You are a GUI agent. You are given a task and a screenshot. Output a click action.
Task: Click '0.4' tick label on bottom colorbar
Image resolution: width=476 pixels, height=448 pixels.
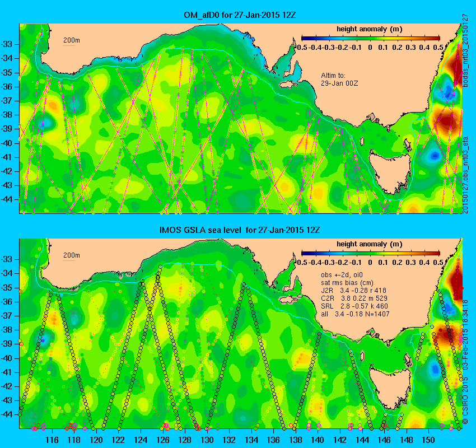(424, 262)
